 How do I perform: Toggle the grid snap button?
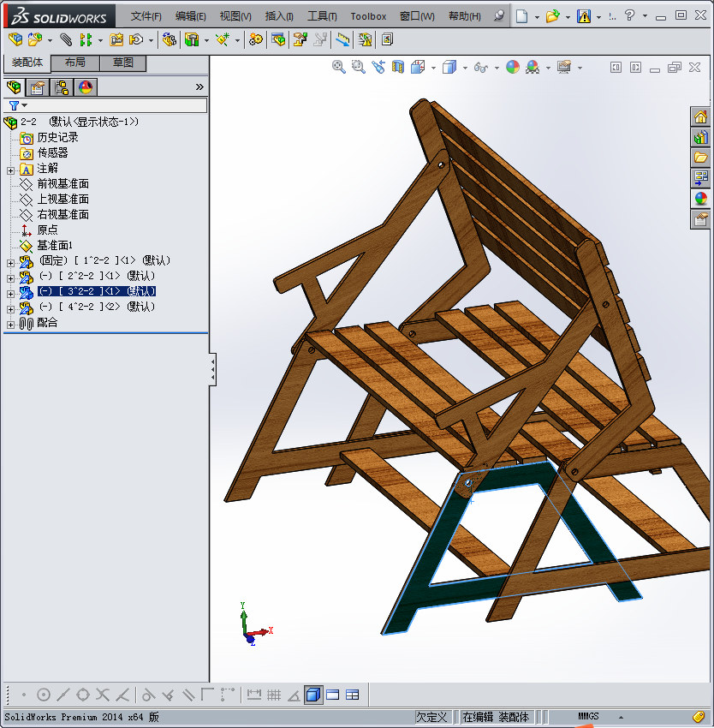pyautogui.click(x=274, y=695)
